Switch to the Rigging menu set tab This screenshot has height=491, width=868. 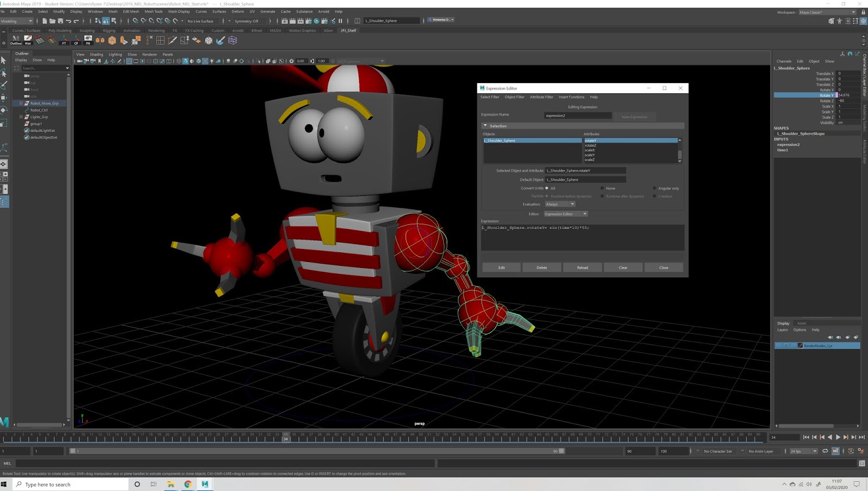tap(109, 30)
